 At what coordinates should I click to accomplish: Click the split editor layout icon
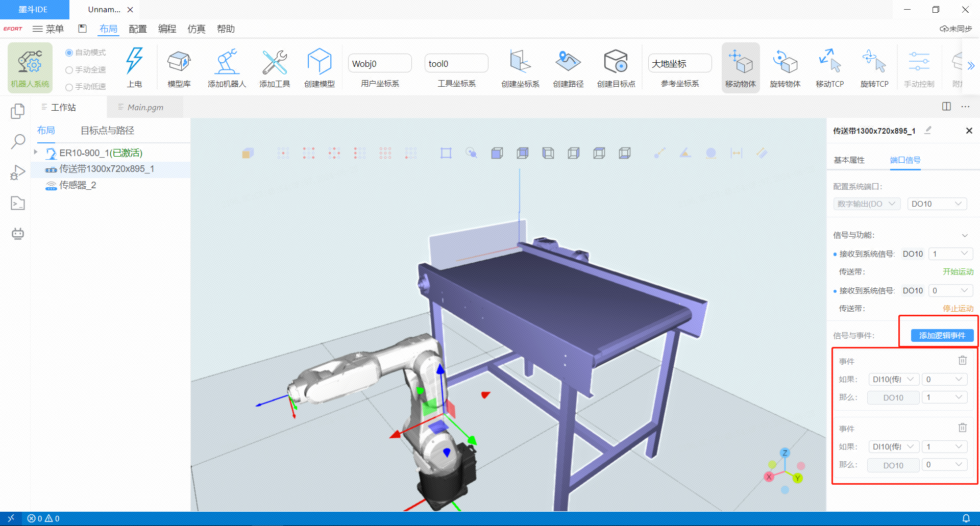click(x=946, y=106)
